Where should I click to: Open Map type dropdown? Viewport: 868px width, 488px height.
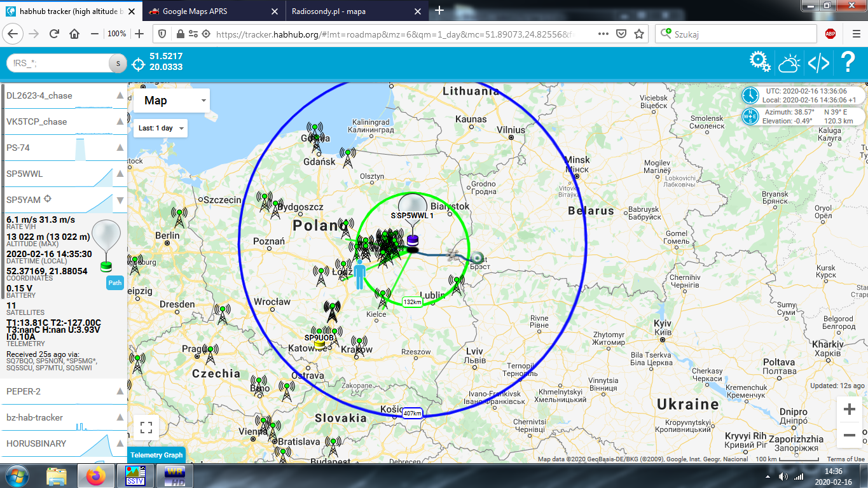pyautogui.click(x=172, y=101)
